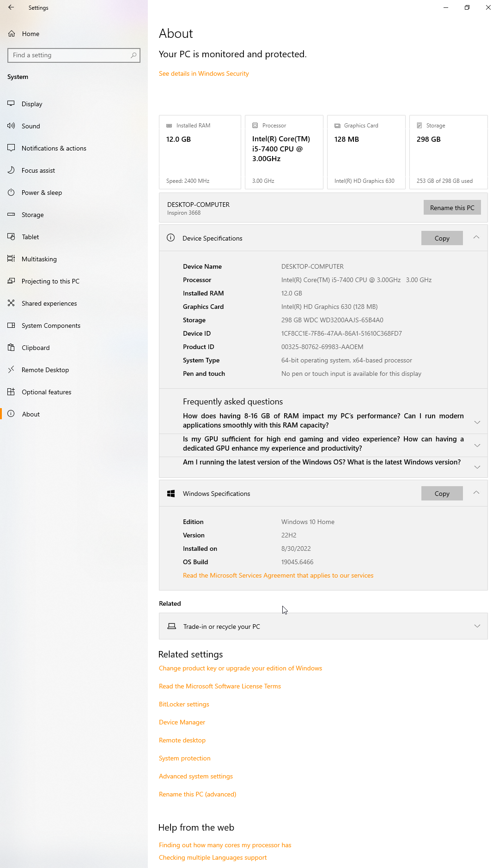Screen dimensions: 499x868
Task: Click the search magnifier icon
Action: (x=134, y=55)
